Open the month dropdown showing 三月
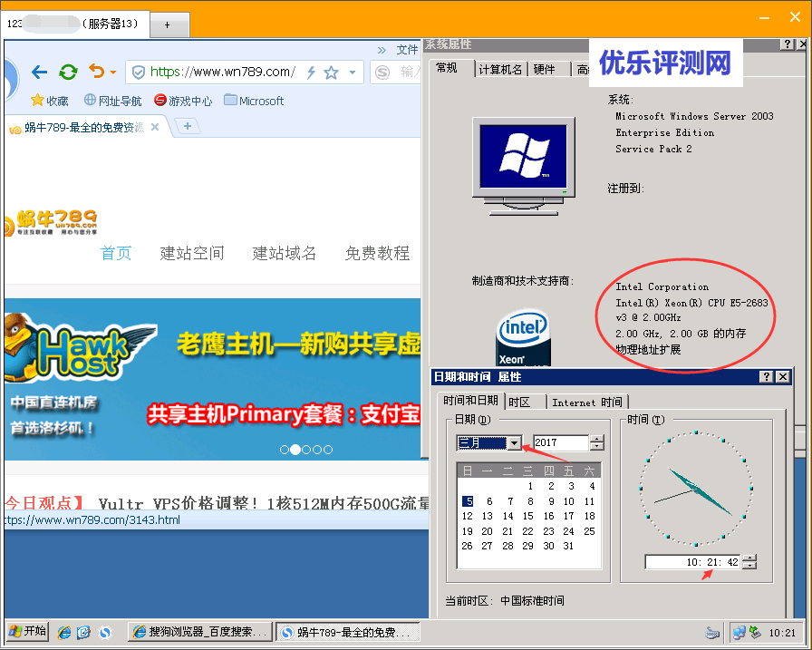The height and width of the screenshot is (650, 812). click(x=514, y=442)
